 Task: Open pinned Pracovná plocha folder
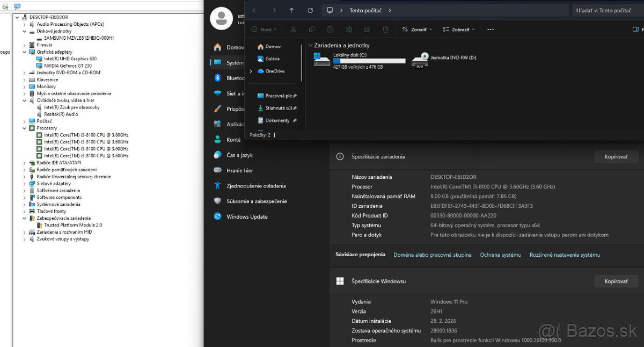click(277, 96)
